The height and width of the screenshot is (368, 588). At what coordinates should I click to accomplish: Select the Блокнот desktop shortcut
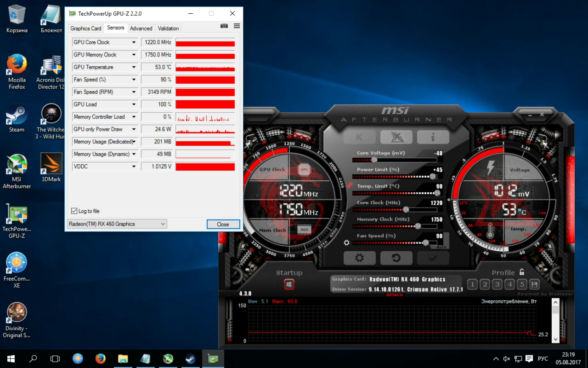coord(51,19)
